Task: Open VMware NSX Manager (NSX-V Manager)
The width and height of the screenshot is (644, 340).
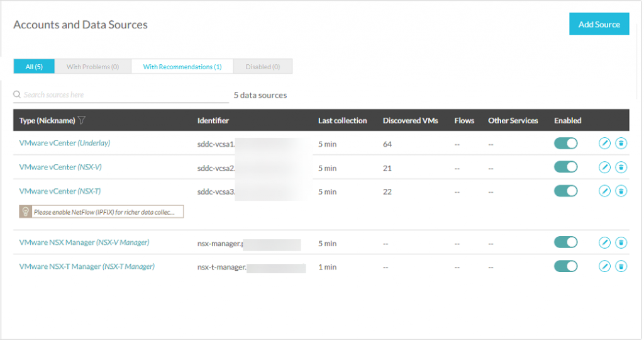Action: click(84, 242)
